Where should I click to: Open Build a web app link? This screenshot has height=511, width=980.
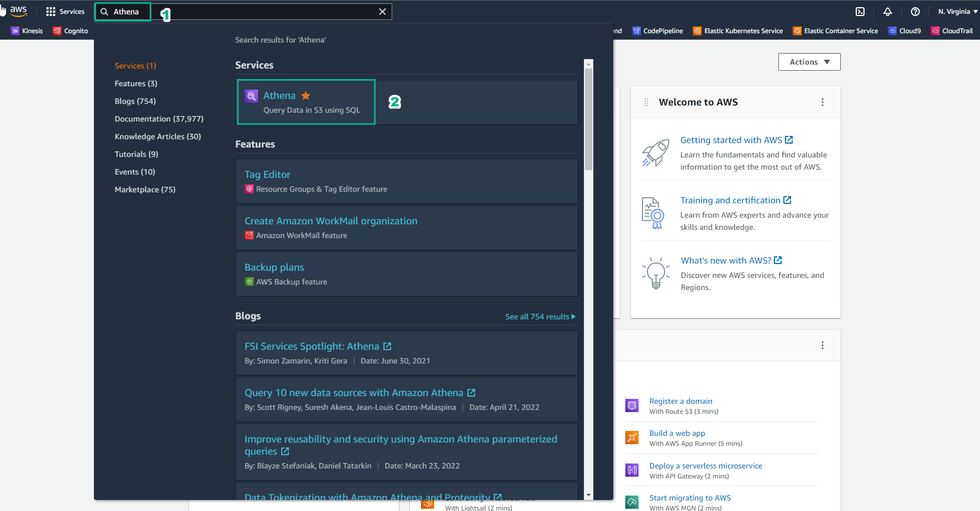(x=677, y=434)
